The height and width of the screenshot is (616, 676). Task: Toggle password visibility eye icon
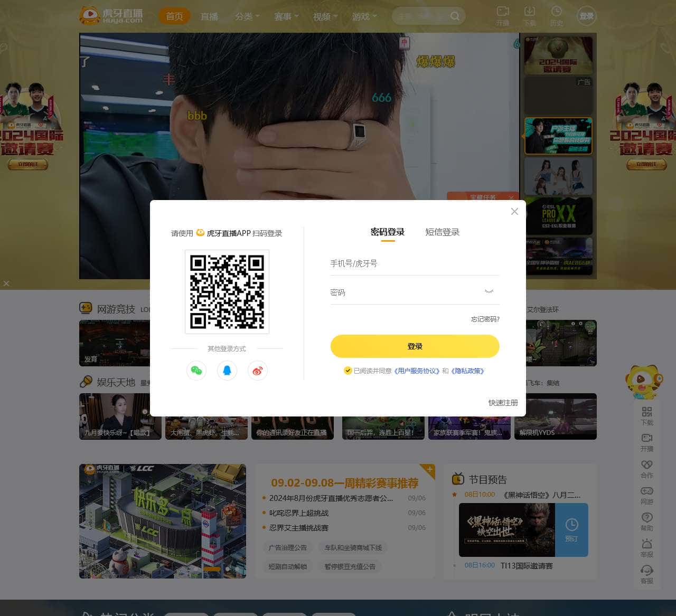coord(489,291)
